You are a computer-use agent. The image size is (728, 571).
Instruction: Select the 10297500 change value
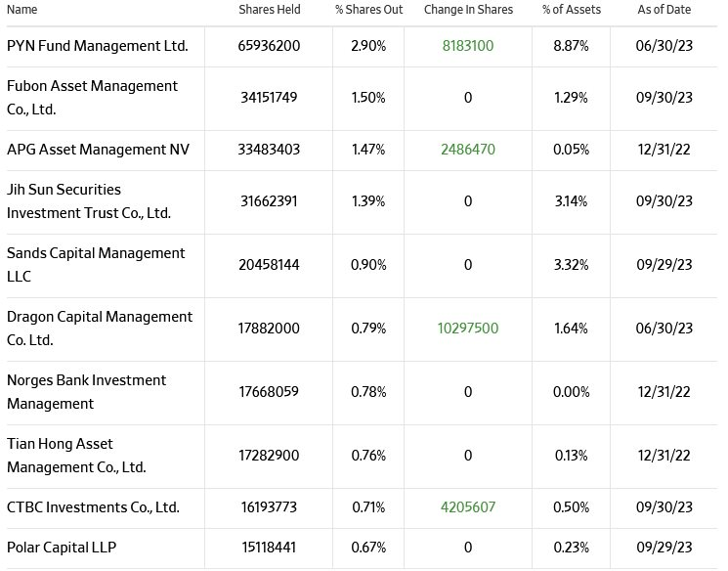468,329
